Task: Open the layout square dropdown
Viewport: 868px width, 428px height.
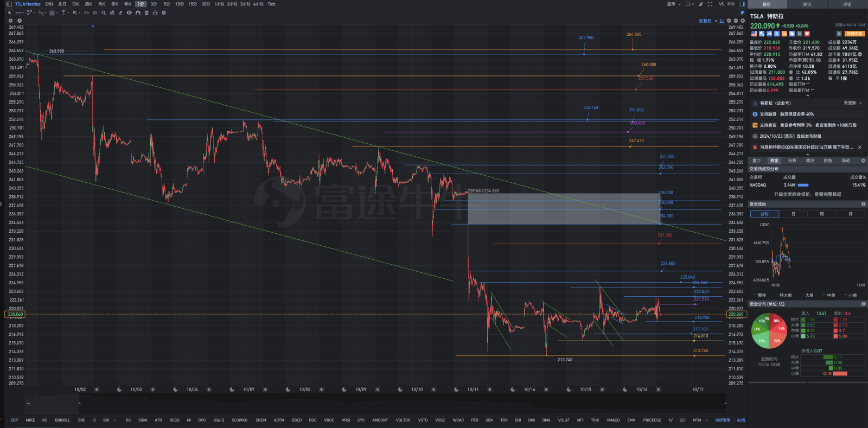Action: point(690,4)
